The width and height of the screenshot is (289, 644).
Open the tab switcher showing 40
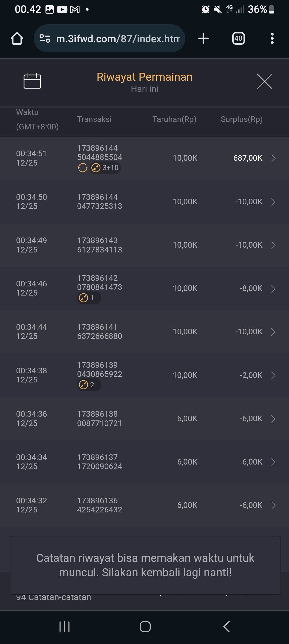click(238, 39)
